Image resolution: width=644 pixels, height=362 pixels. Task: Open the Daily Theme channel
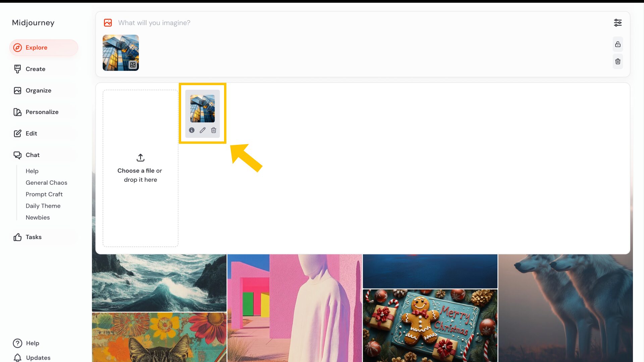pyautogui.click(x=43, y=206)
